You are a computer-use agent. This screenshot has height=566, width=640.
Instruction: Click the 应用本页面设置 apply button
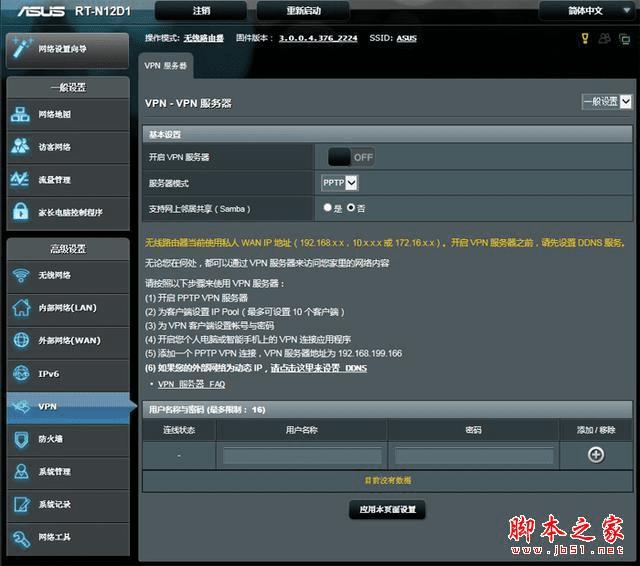coord(387,510)
